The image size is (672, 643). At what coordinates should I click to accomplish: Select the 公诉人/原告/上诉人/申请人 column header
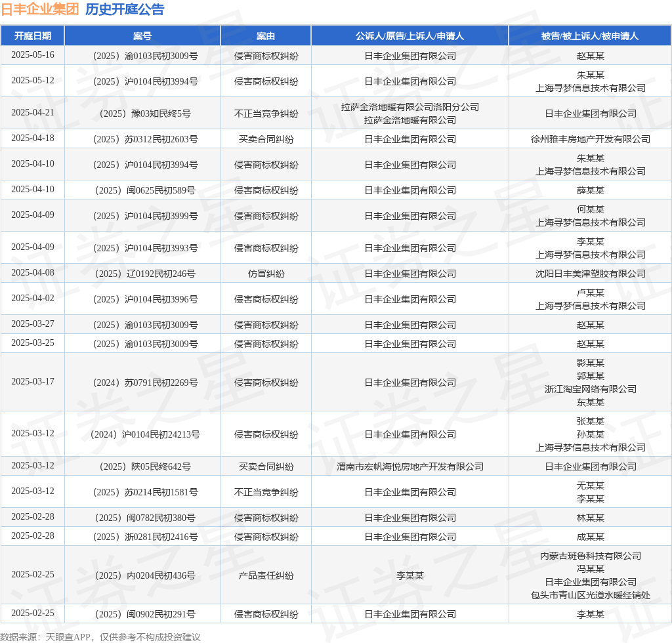click(x=409, y=36)
